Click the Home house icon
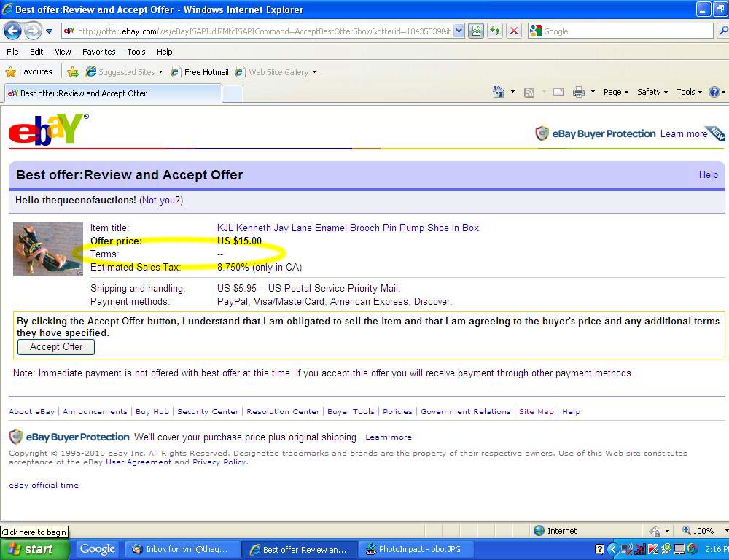This screenshot has height=560, width=729. pyautogui.click(x=499, y=92)
